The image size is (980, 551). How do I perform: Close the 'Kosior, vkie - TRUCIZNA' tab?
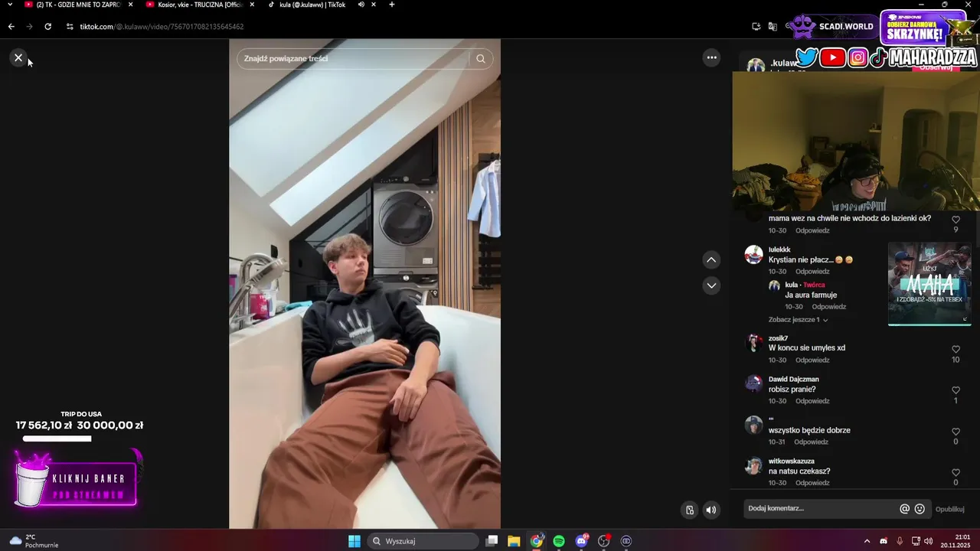pyautogui.click(x=251, y=5)
